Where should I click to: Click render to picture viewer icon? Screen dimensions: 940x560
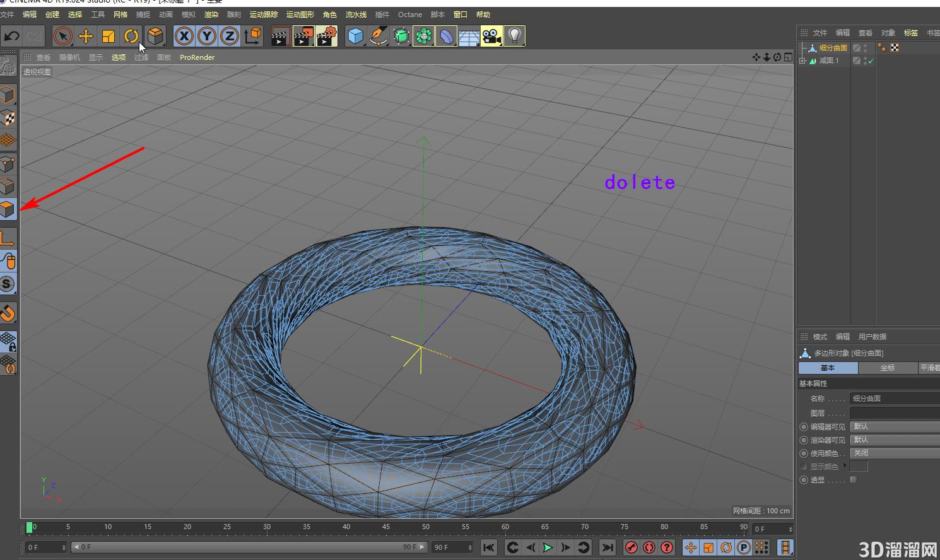click(x=303, y=36)
